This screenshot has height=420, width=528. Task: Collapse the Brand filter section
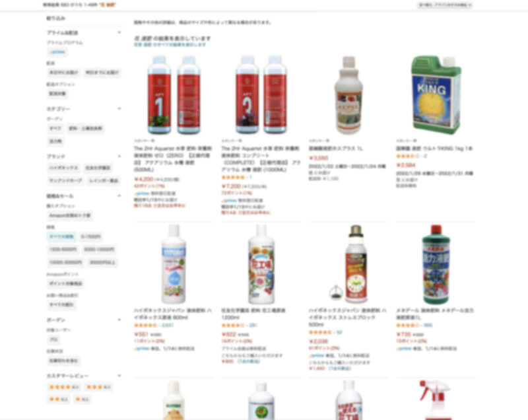pos(119,157)
